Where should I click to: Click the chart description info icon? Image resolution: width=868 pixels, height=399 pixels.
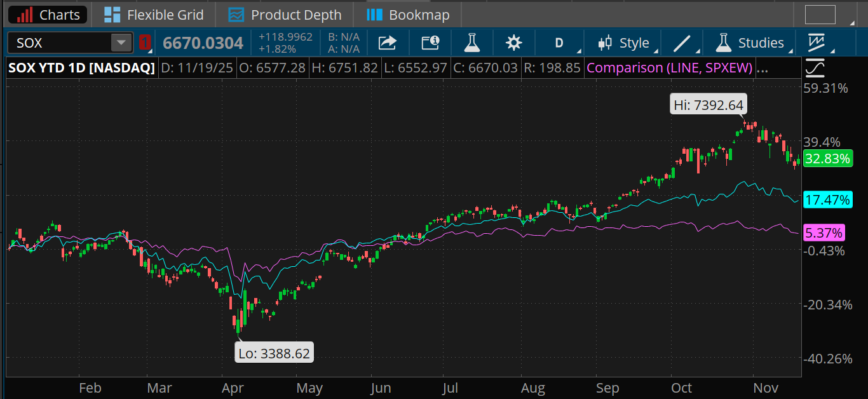click(x=431, y=43)
